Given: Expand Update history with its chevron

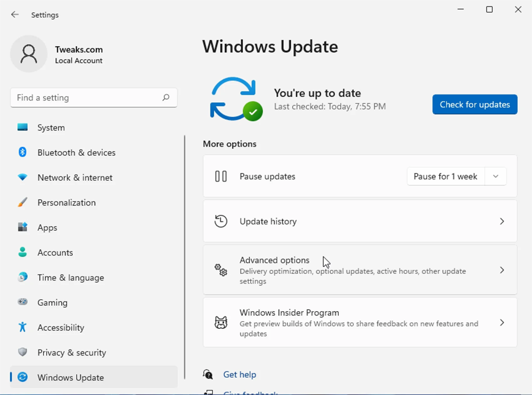Looking at the screenshot, I should 502,221.
